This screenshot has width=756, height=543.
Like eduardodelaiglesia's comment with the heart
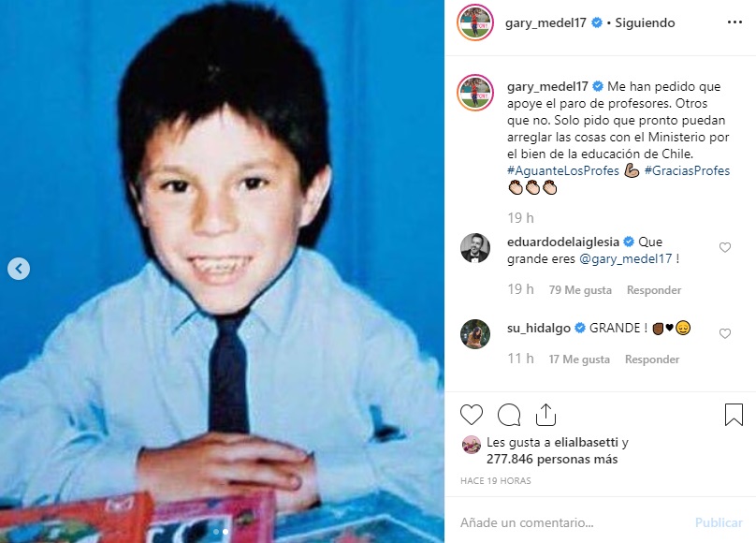point(725,247)
